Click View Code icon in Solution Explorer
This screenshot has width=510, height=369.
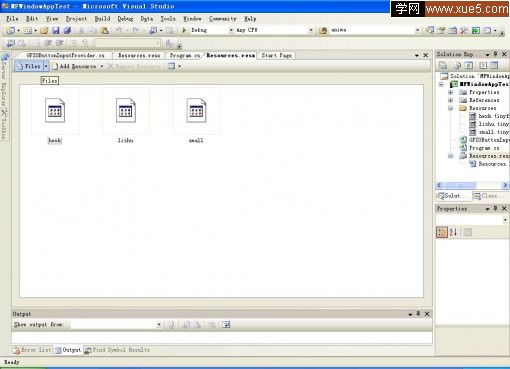[483, 65]
